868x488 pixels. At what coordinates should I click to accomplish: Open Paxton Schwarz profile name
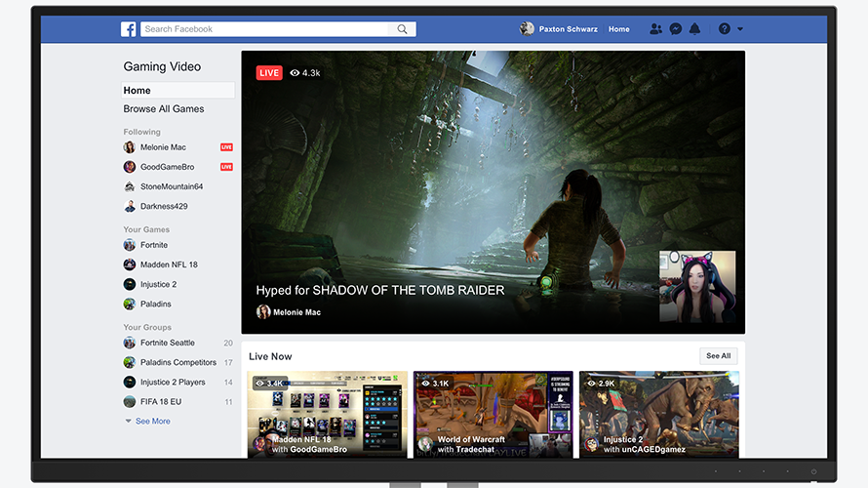point(568,29)
